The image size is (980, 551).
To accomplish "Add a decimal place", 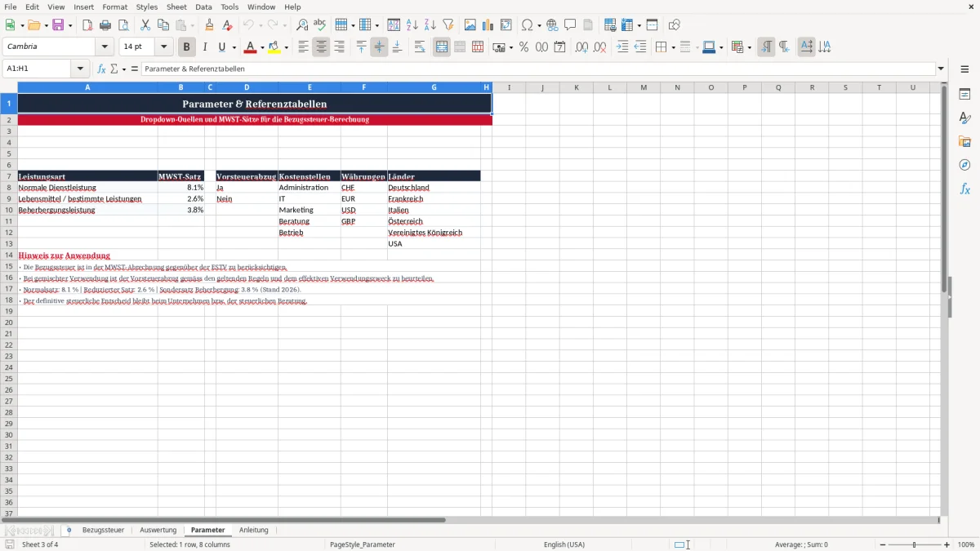I will click(x=581, y=47).
